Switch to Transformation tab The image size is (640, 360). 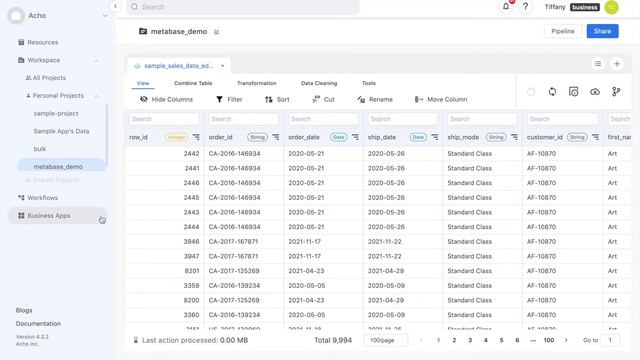point(257,83)
